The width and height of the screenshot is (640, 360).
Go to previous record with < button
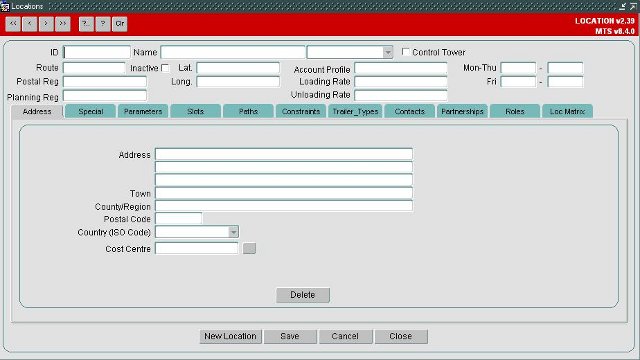tap(30, 24)
